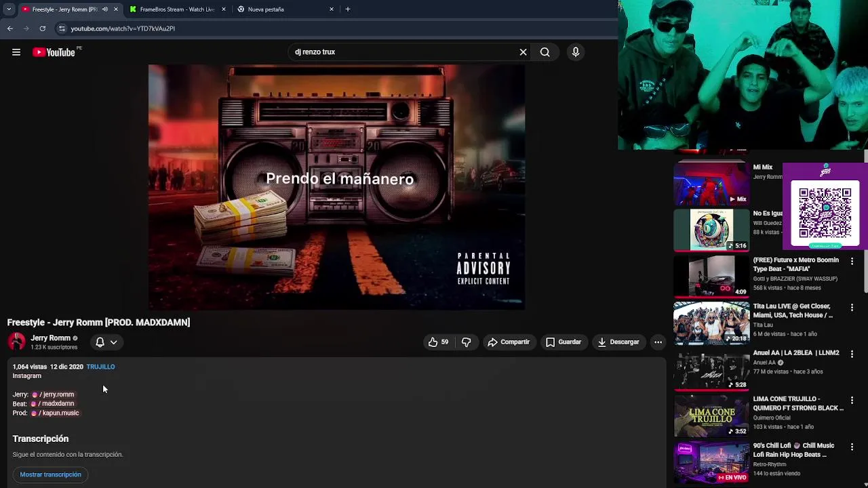Viewport: 868px width, 488px height.
Task: Close the Nueva pestaña tab
Action: pyautogui.click(x=332, y=9)
